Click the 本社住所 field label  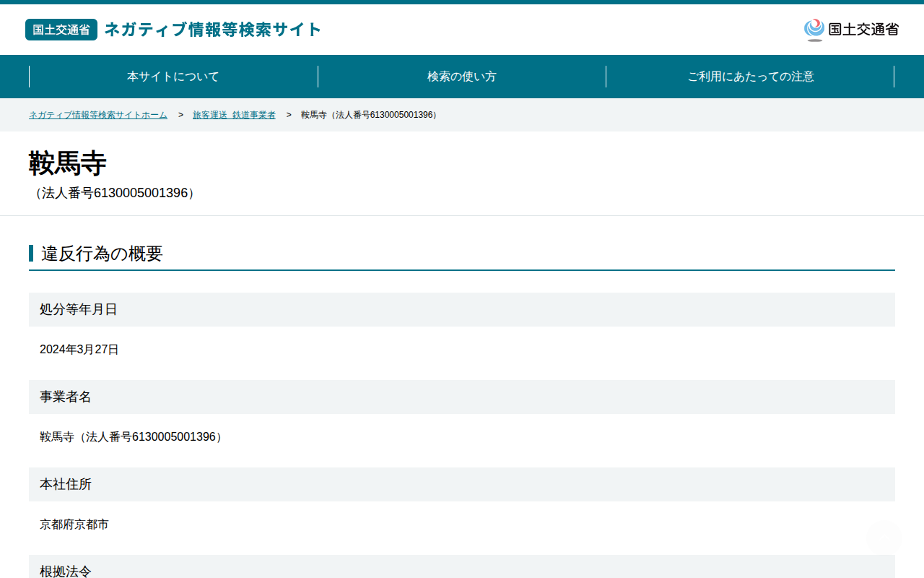coord(66,484)
